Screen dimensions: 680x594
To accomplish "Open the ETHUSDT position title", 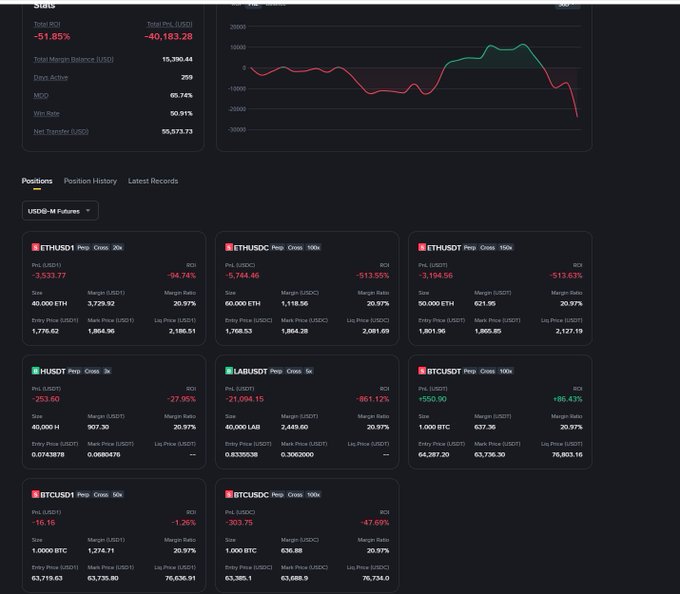I will point(444,248).
